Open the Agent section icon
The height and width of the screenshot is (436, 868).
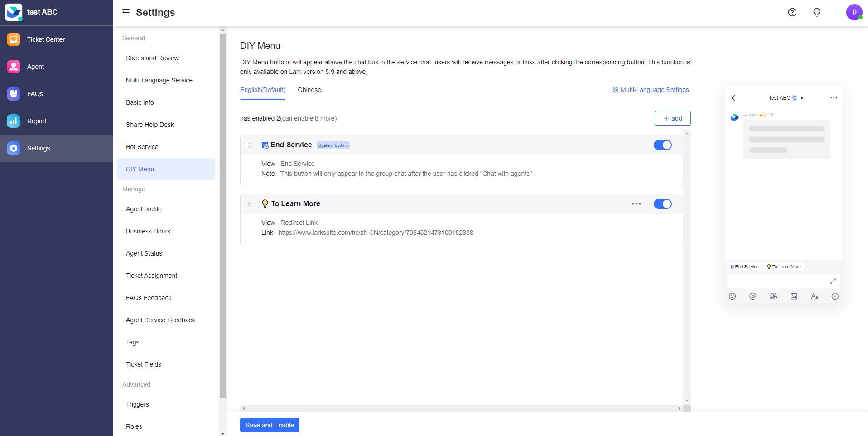[14, 67]
